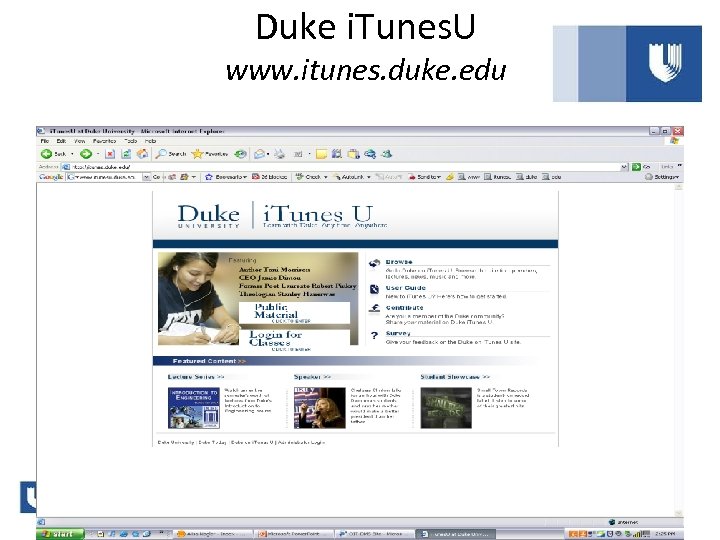The width and height of the screenshot is (720, 540).
Task: Click the Featured Content heading link
Action: point(209,361)
